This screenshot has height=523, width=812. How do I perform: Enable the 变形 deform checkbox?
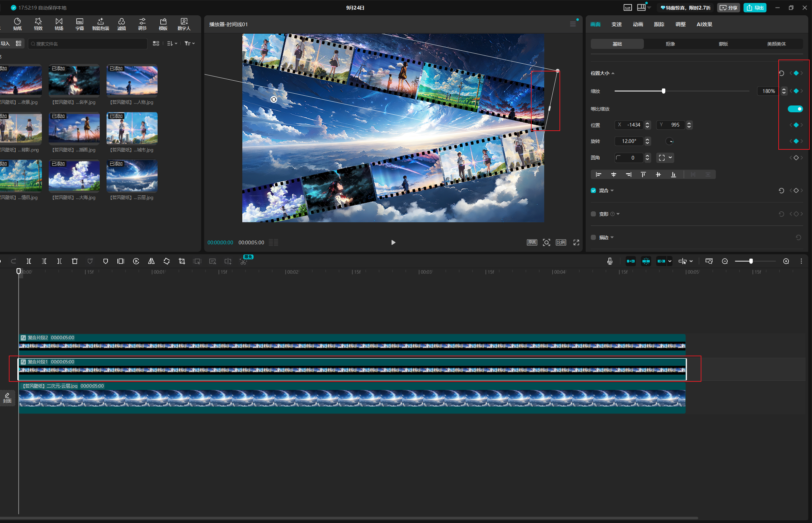(594, 214)
